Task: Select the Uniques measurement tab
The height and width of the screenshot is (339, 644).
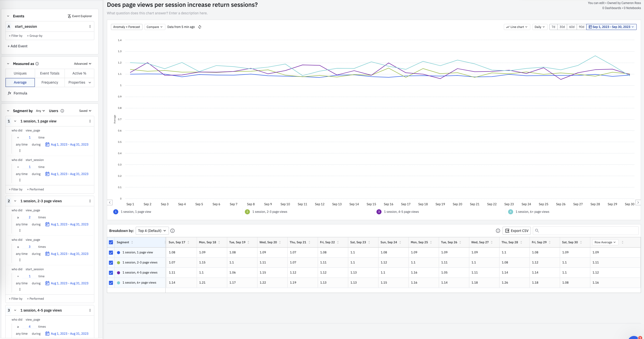Action: pos(20,73)
